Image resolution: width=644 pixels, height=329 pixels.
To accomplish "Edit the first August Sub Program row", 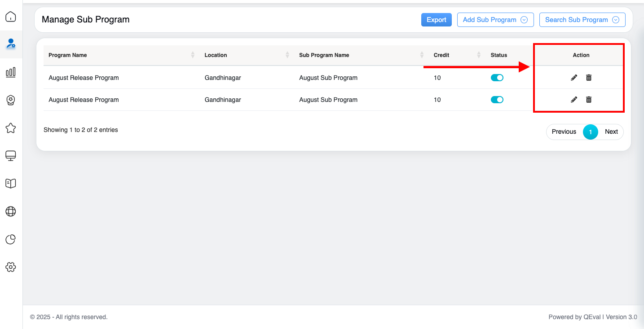I will tap(573, 78).
